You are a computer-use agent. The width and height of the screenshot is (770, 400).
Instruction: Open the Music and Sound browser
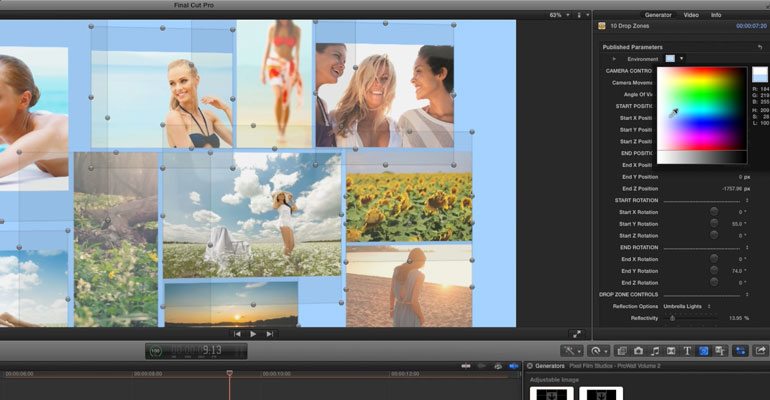point(655,350)
